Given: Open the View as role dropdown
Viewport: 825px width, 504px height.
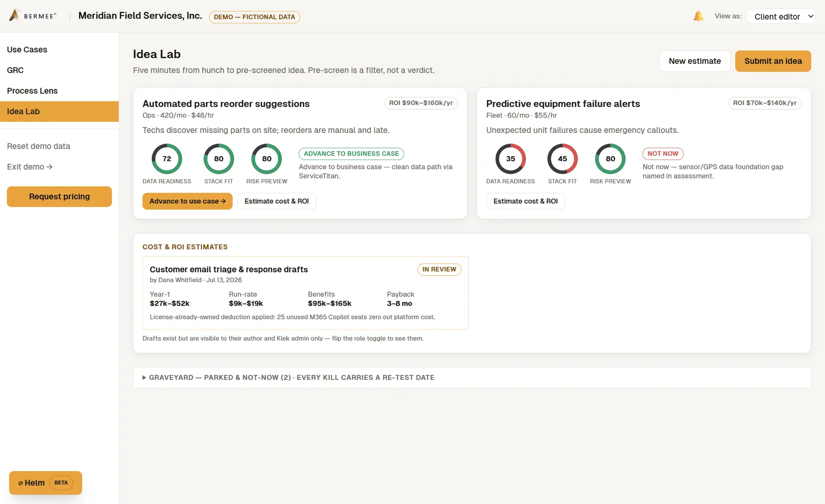Looking at the screenshot, I should (780, 16).
